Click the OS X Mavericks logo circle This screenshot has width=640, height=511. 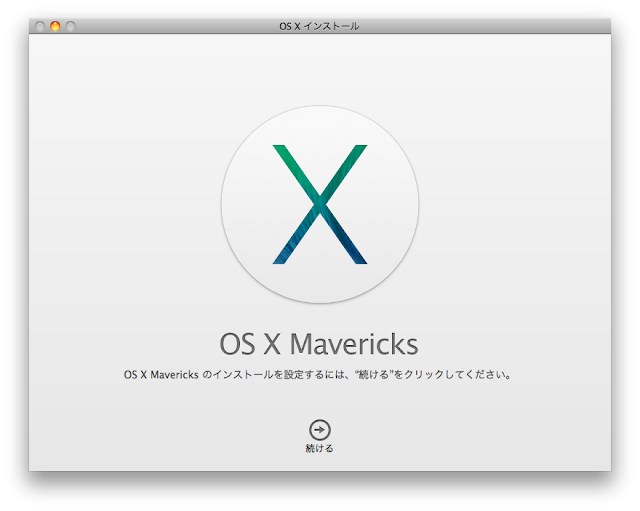(320, 204)
